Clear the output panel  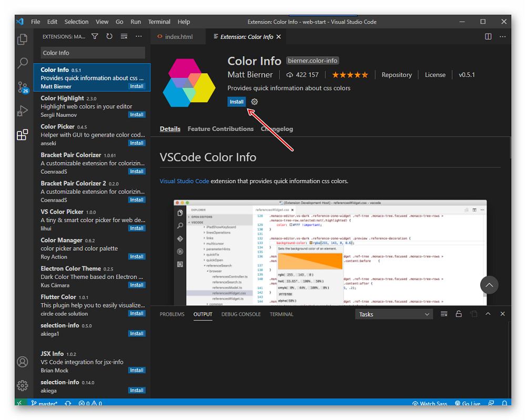pyautogui.click(x=444, y=314)
